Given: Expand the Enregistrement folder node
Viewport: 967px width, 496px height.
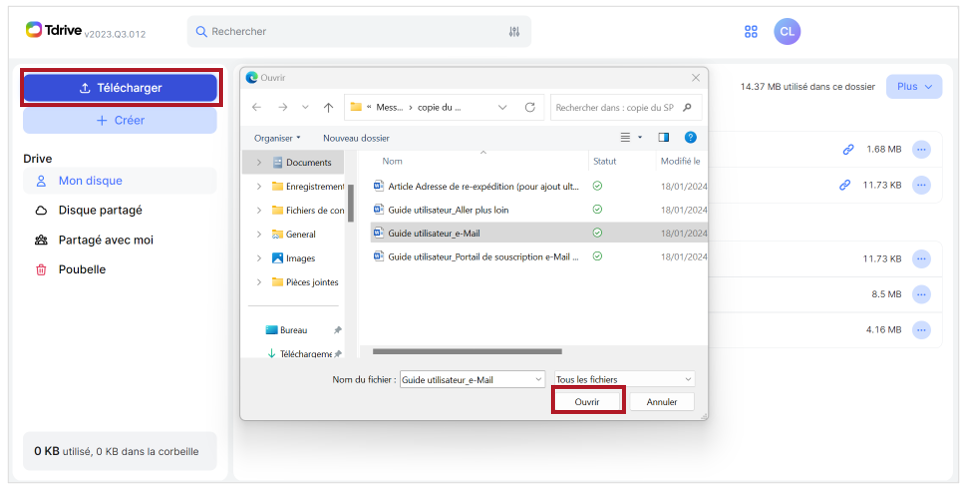Looking at the screenshot, I should pos(259,187).
